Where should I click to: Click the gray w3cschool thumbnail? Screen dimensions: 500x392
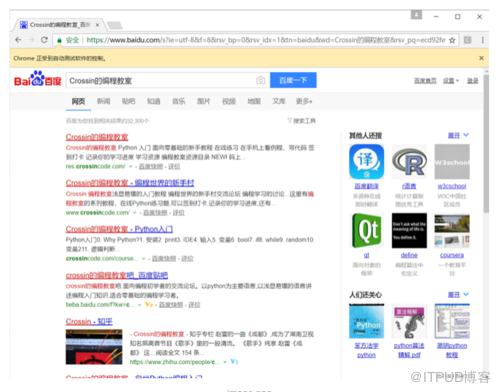(452, 162)
